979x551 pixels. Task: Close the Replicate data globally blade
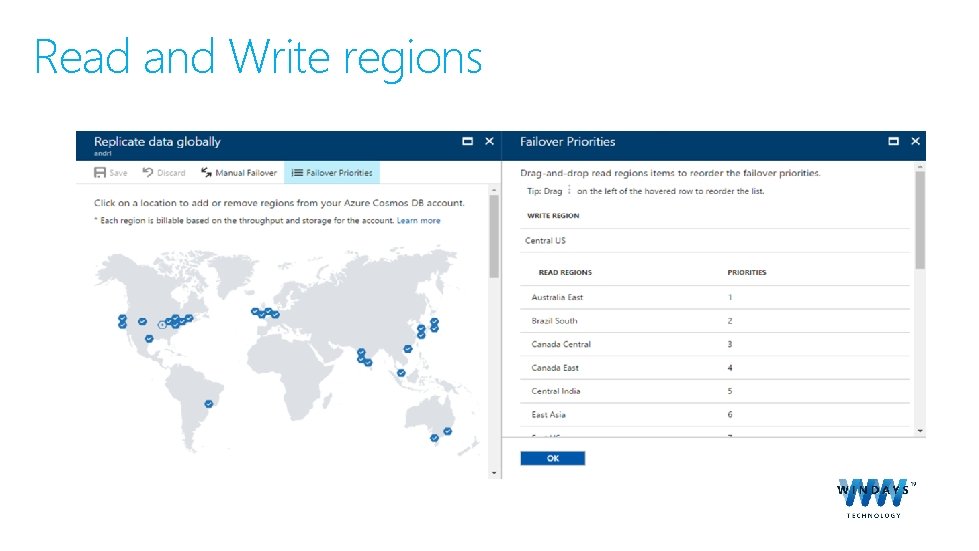pos(490,141)
